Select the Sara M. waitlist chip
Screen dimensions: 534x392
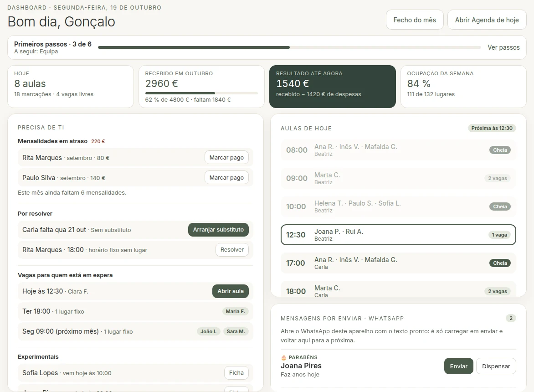[236, 331]
